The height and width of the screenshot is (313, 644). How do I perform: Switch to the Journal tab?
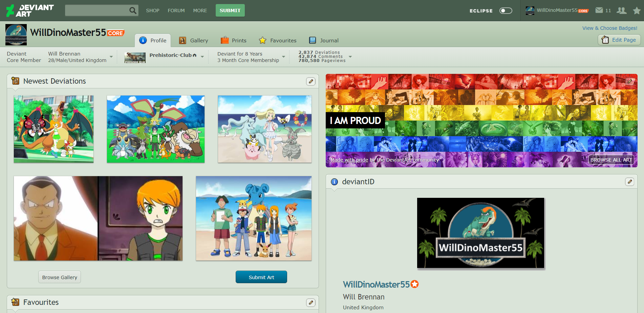[x=324, y=40]
